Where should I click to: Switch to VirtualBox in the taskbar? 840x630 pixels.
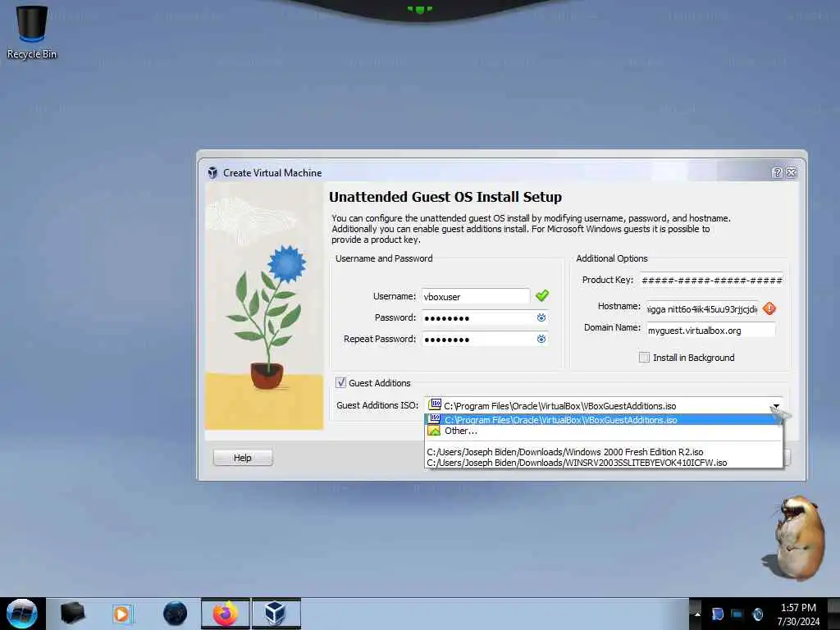[x=276, y=614]
